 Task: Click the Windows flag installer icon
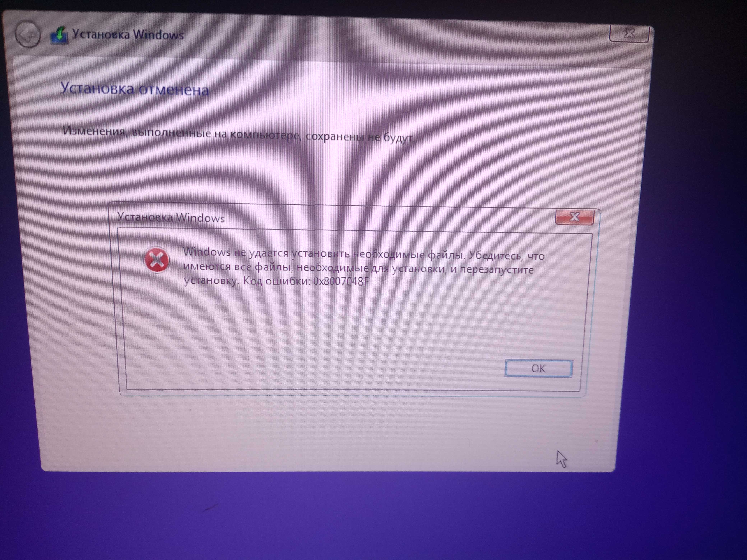pyautogui.click(x=59, y=25)
